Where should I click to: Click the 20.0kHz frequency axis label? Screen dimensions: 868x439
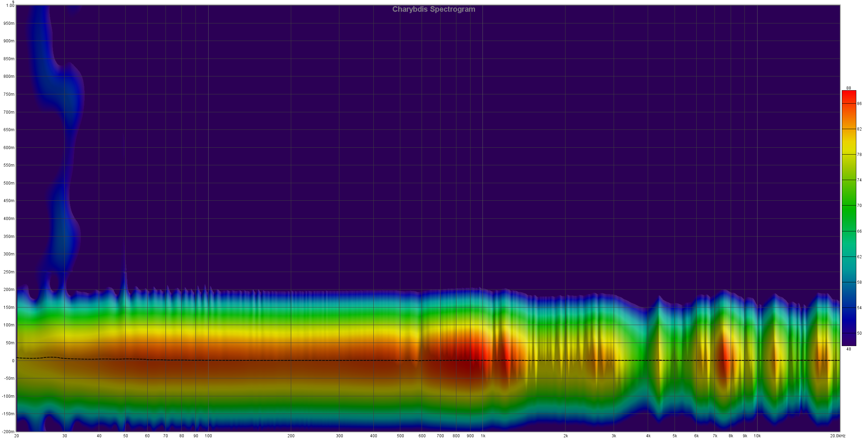837,436
